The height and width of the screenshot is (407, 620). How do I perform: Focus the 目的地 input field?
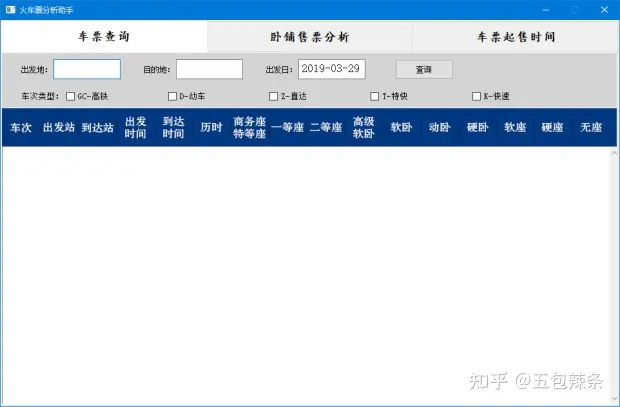coord(210,69)
